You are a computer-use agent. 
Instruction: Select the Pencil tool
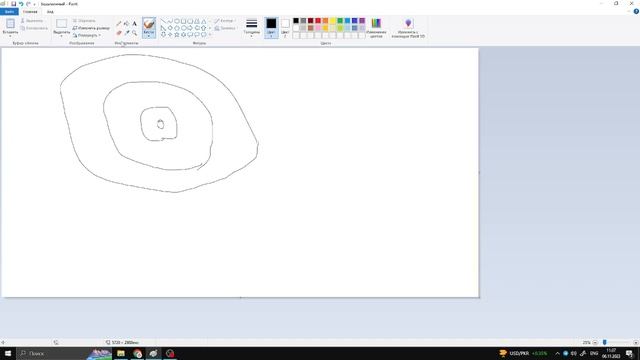(119, 24)
